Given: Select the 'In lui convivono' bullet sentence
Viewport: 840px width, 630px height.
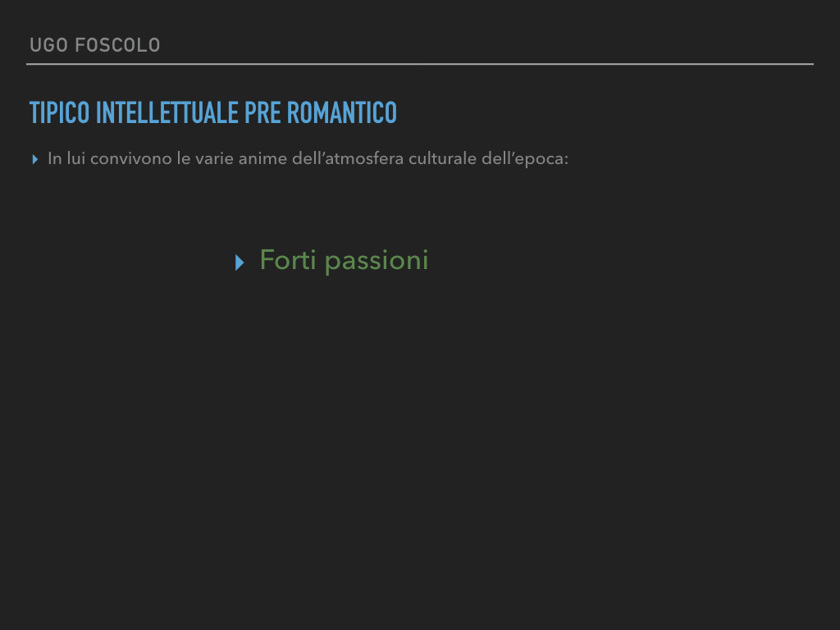Looking at the screenshot, I should (x=308, y=159).
